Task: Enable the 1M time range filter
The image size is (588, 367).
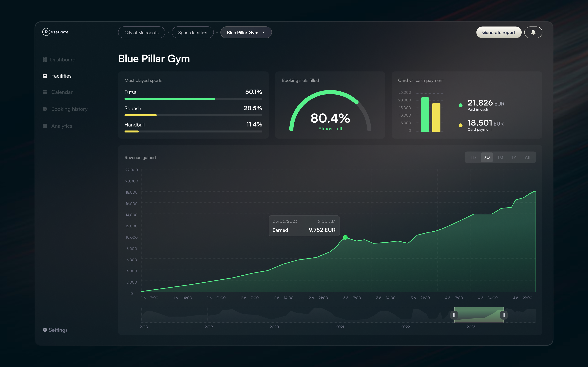Action: tap(501, 157)
